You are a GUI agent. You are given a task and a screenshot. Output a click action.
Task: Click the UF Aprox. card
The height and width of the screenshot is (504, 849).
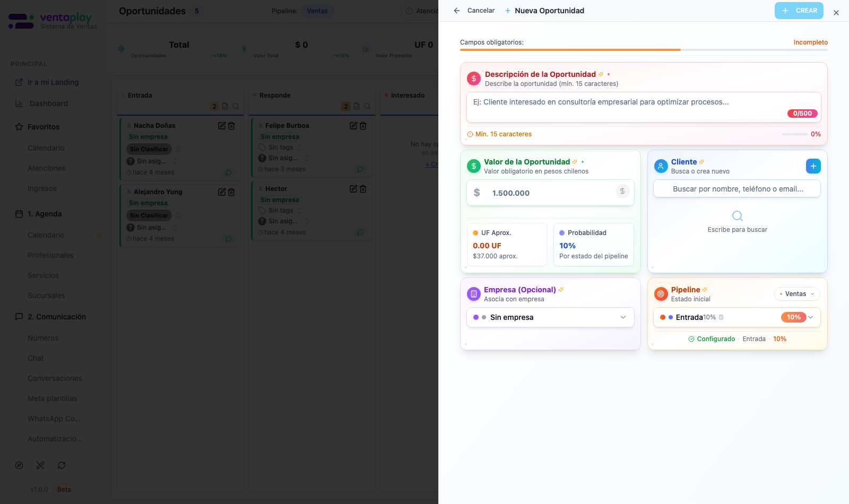[507, 245]
